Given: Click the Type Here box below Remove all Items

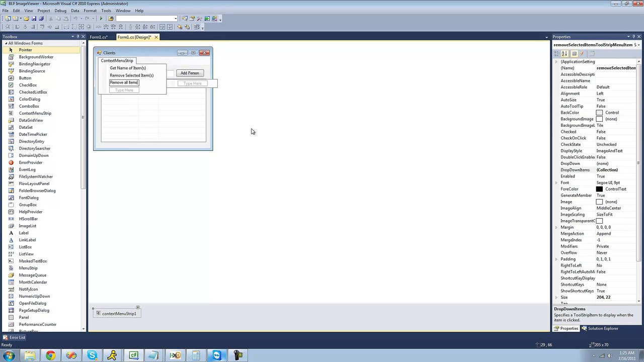Looking at the screenshot, I should click(124, 90).
